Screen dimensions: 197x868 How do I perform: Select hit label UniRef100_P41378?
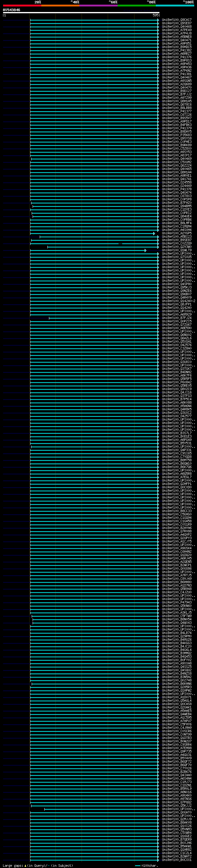click(x=176, y=189)
